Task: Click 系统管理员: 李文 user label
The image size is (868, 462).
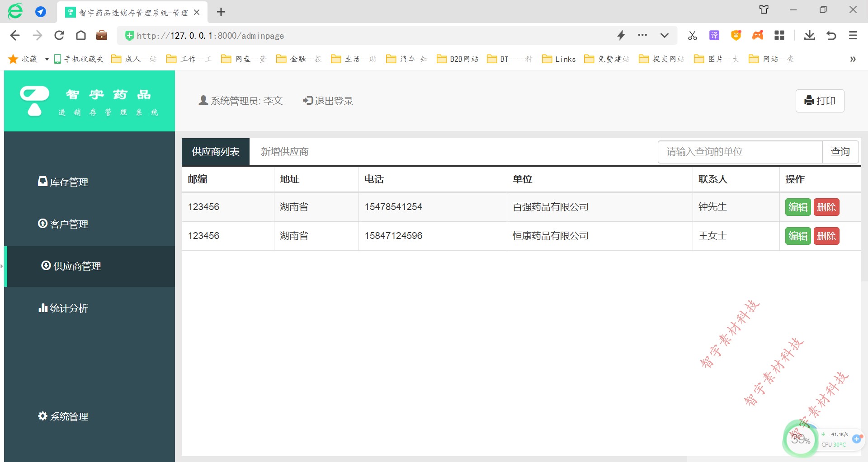Action: [241, 101]
